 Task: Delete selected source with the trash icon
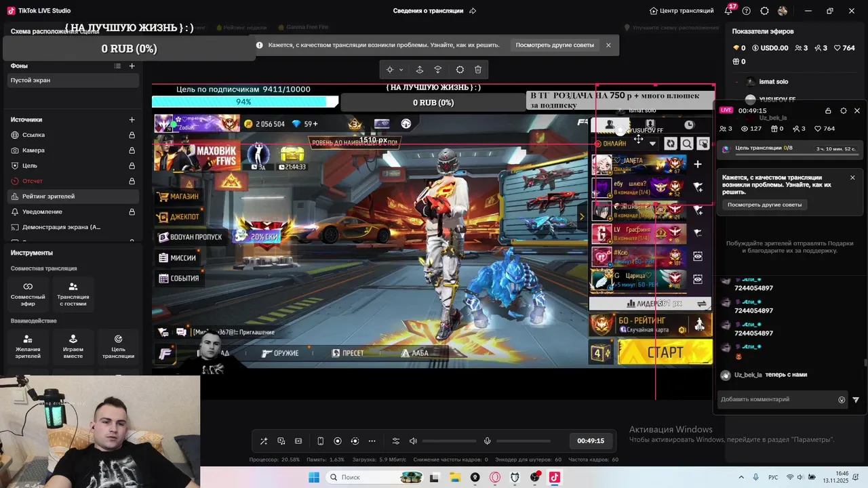(x=478, y=70)
